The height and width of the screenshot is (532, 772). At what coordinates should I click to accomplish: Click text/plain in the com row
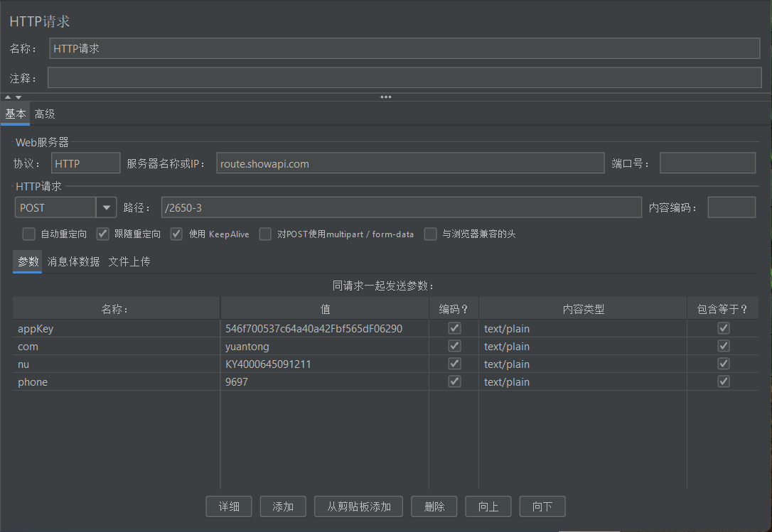click(x=507, y=347)
